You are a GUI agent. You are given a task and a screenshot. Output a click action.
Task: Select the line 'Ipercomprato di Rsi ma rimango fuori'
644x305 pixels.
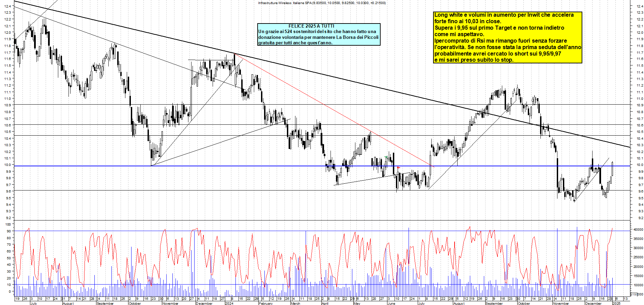click(501, 41)
